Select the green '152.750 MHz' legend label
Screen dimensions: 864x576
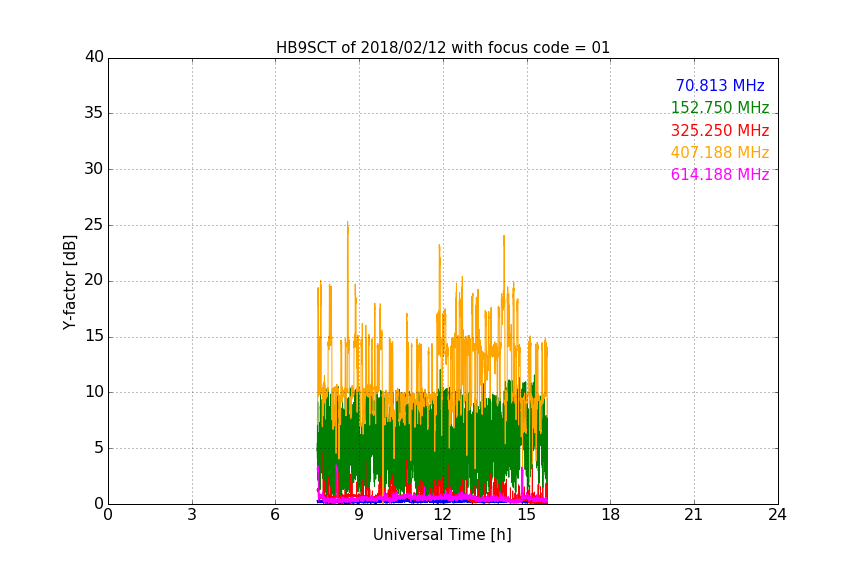click(720, 107)
